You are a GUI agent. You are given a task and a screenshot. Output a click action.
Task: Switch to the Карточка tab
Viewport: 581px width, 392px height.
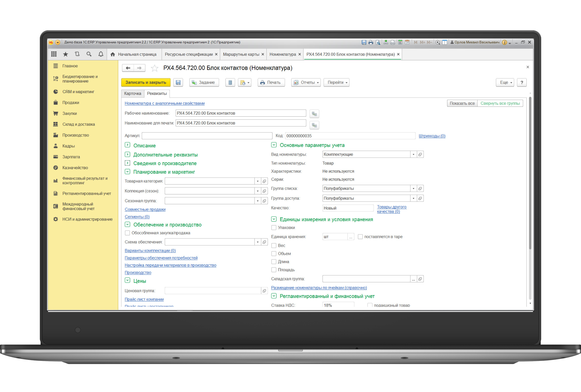(132, 93)
